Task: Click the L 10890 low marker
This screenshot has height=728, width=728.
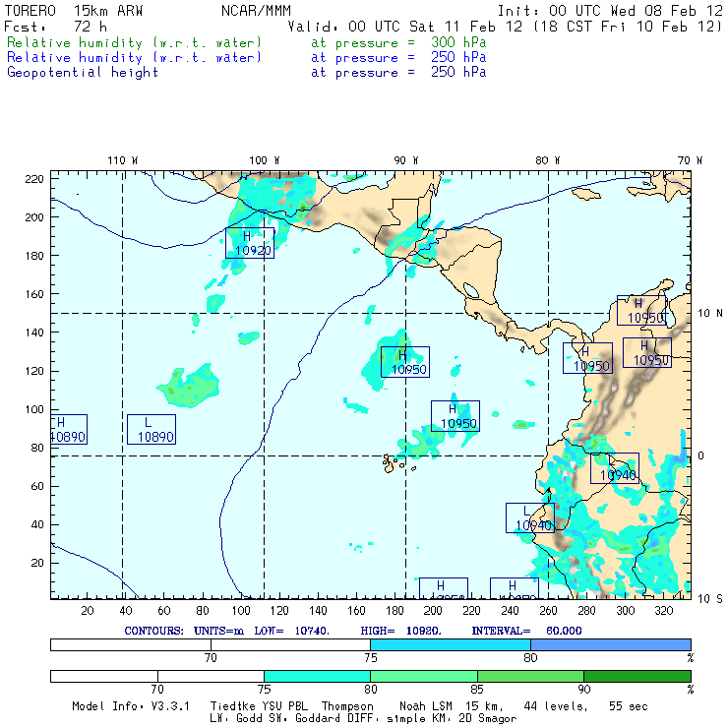Action: (x=152, y=429)
